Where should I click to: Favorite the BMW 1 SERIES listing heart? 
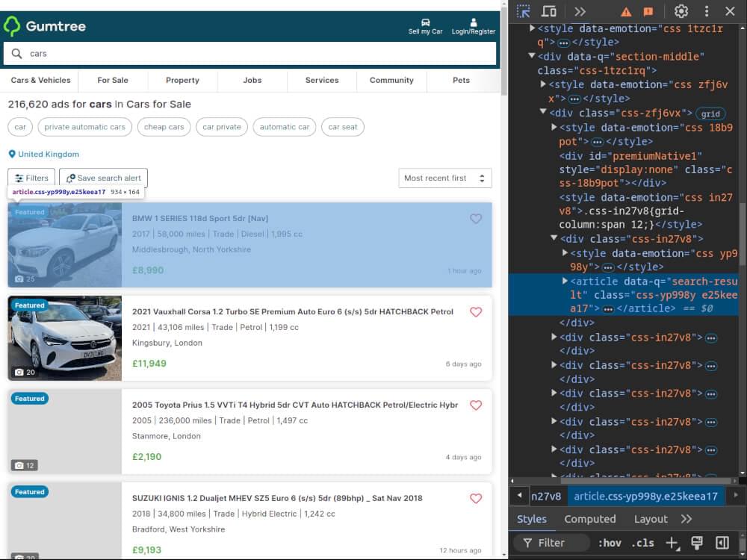(x=476, y=219)
